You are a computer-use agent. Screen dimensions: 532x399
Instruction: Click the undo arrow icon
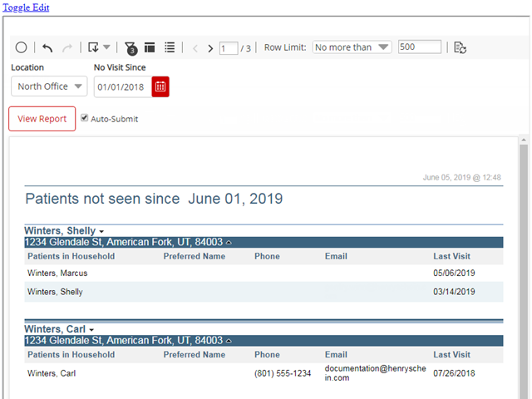tap(47, 48)
